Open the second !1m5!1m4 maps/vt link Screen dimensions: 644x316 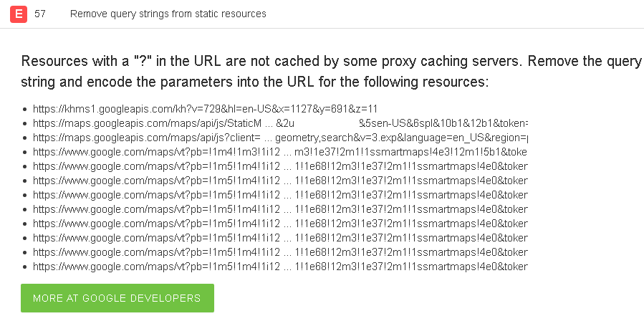[x=280, y=181]
